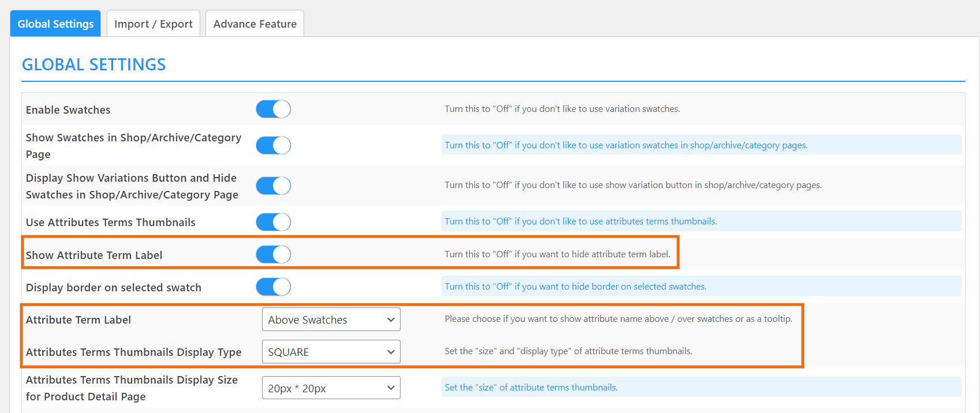The height and width of the screenshot is (413, 980).
Task: Toggle Display Show Variations Button switch
Action: pyautogui.click(x=274, y=186)
